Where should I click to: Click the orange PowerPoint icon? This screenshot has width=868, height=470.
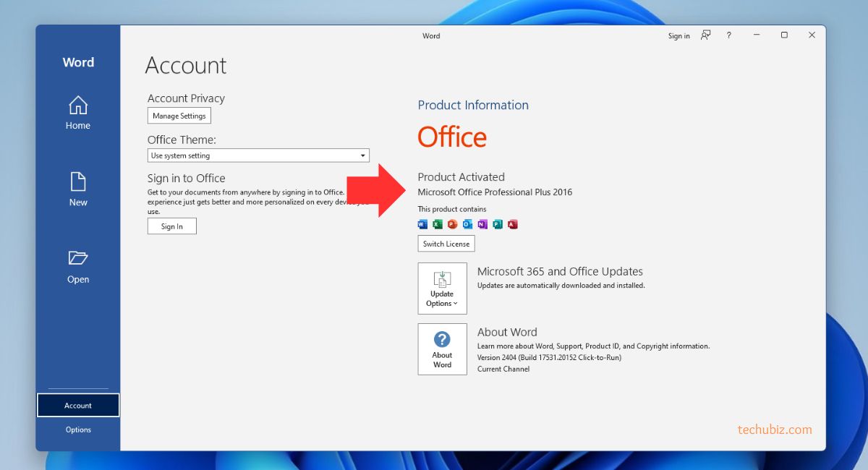(x=453, y=224)
